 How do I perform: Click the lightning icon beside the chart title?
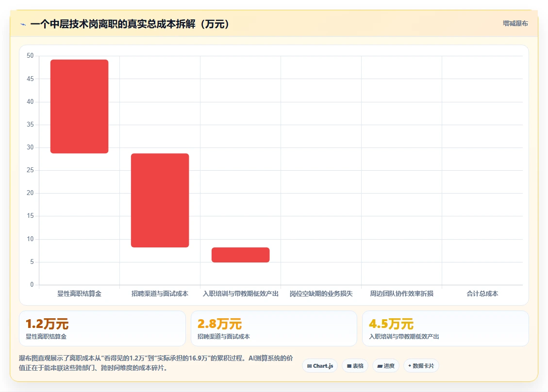point(23,24)
